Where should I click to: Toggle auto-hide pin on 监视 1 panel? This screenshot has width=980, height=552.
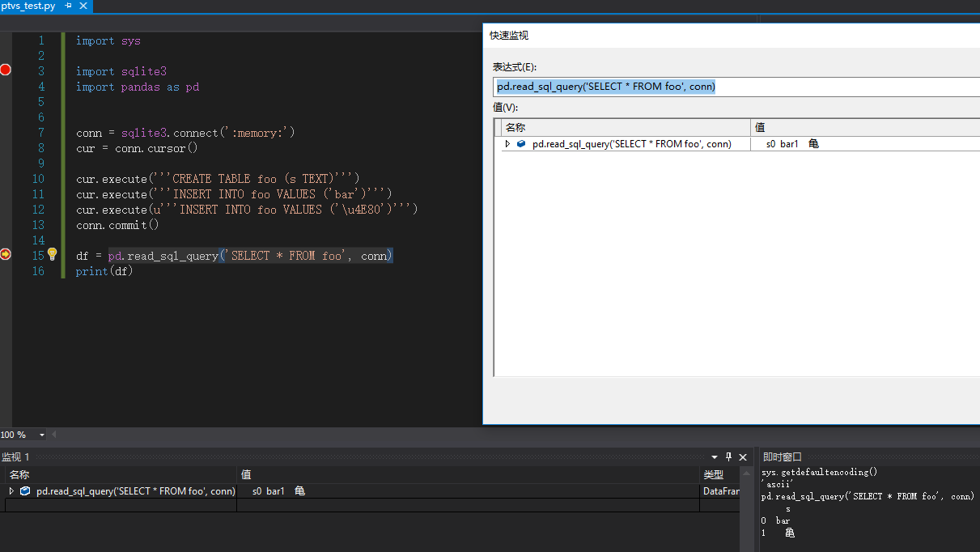coord(728,456)
